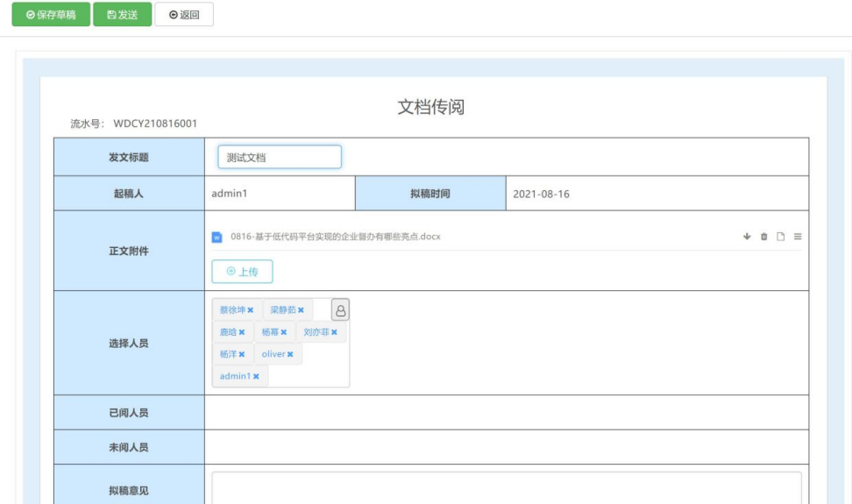Screen dimensions: 852x504
Task: Remove 杨洋 from selected people
Action: tap(242, 355)
